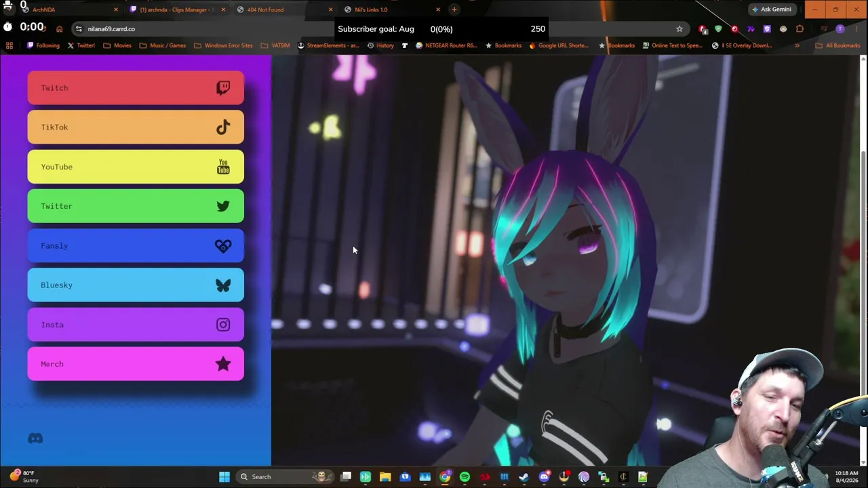Close the Nil's Links 1.0 tab
The image size is (868, 488).
point(437,9)
